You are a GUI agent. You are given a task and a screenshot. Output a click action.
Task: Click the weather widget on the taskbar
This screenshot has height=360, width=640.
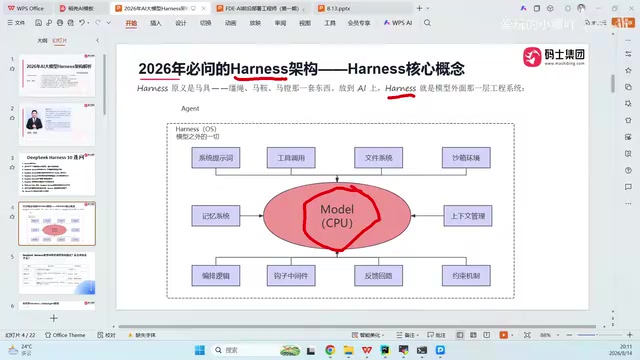(20, 350)
